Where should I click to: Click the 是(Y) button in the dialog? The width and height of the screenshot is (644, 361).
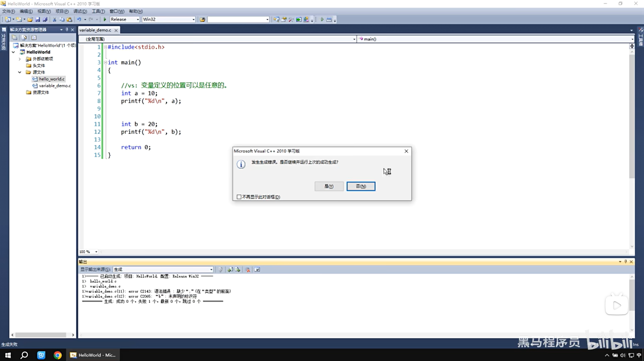tap(329, 186)
